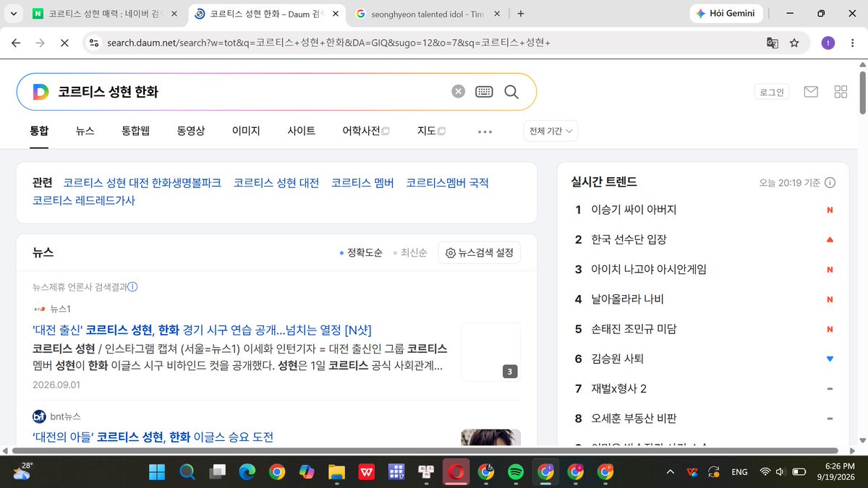The height and width of the screenshot is (488, 868).
Task: Click the magnifier search icon in Daum search box
Action: click(511, 91)
